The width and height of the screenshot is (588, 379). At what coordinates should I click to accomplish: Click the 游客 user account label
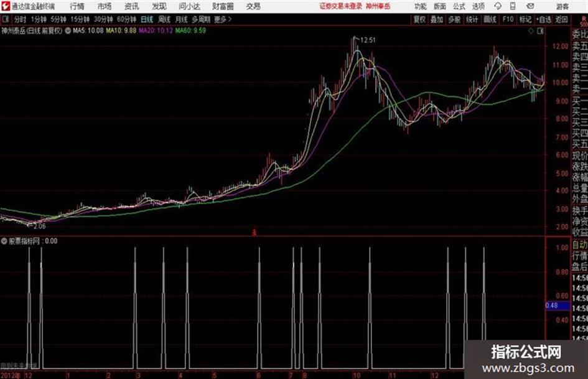pos(562,6)
